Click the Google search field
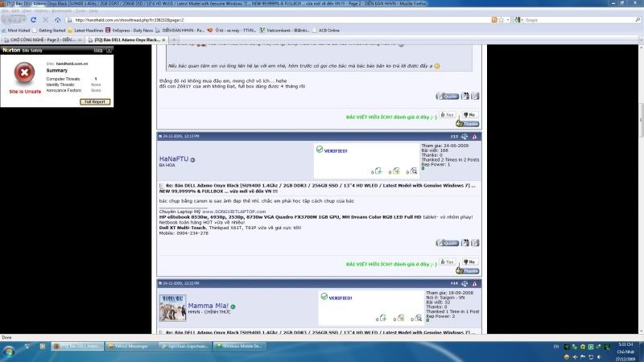This screenshot has height=362, width=644. click(x=579, y=19)
